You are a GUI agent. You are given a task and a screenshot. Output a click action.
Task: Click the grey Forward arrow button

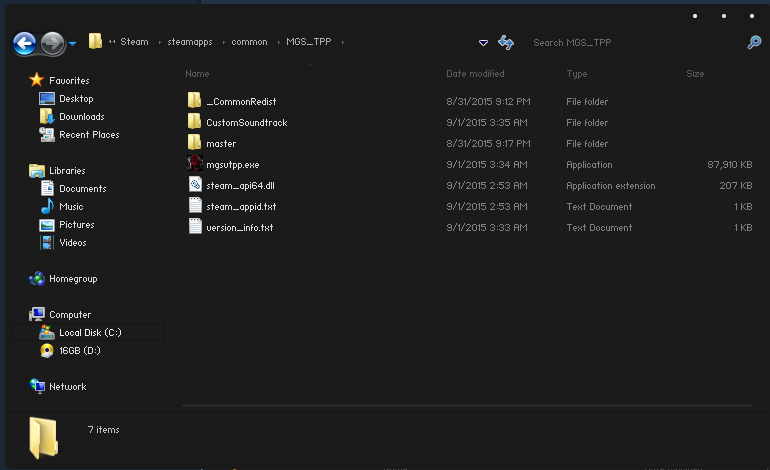pyautogui.click(x=52, y=44)
